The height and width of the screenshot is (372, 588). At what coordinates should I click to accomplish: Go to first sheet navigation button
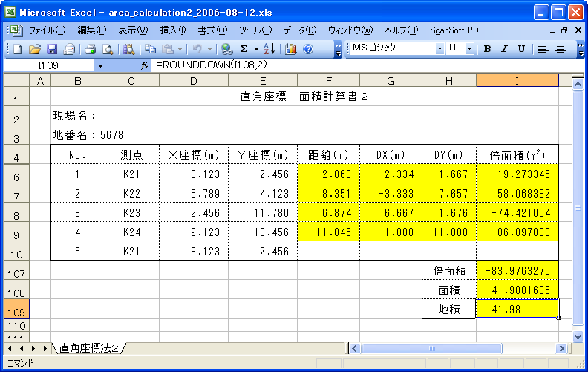pyautogui.click(x=10, y=348)
